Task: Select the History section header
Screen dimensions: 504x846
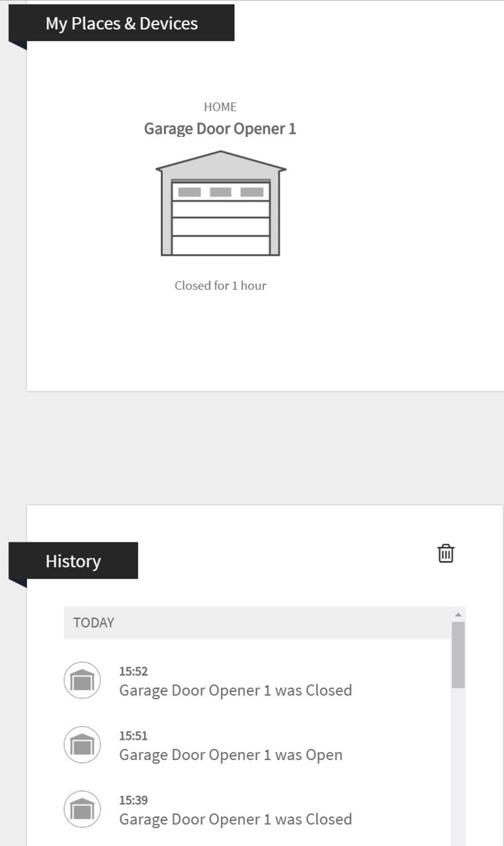Action: click(x=73, y=561)
